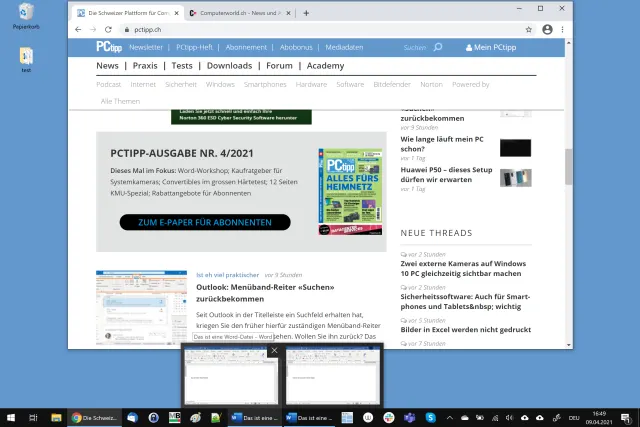Image resolution: width=640 pixels, height=427 pixels.
Task: Open thread Sicherheitssoftware: Auch für Smartphones
Action: [465, 302]
